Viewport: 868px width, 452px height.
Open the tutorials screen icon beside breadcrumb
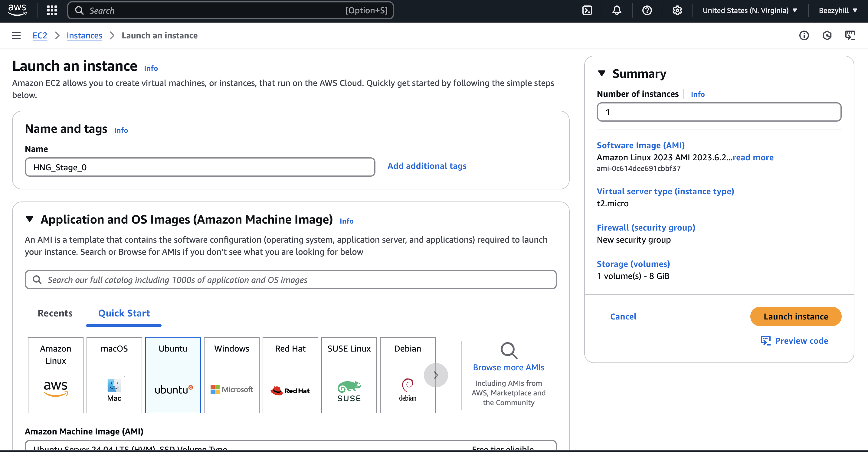point(850,35)
